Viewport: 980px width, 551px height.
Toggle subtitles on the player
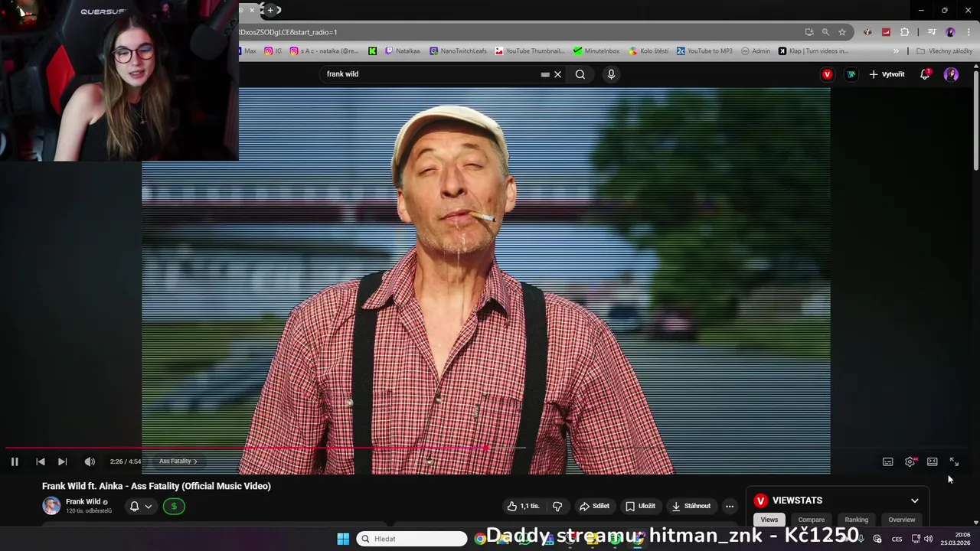tap(888, 461)
